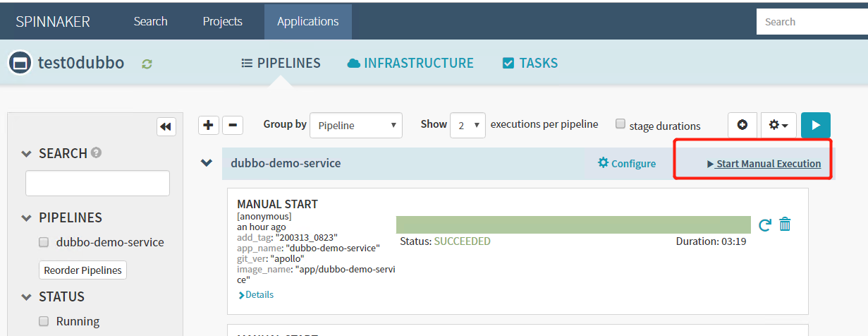This screenshot has height=336, width=868.
Task: Re-run the succeeded execution via retry icon
Action: point(764,225)
